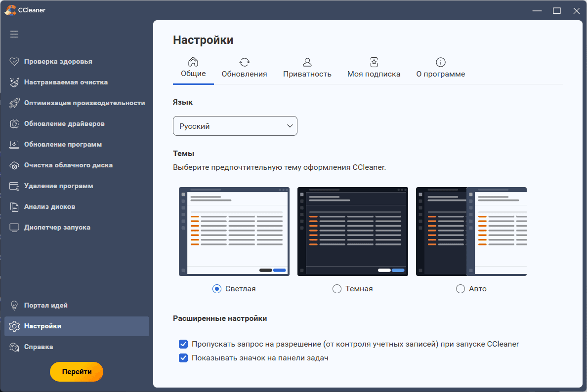This screenshot has height=392, width=587.
Task: Click the light theme preview thumbnail
Action: pyautogui.click(x=234, y=232)
